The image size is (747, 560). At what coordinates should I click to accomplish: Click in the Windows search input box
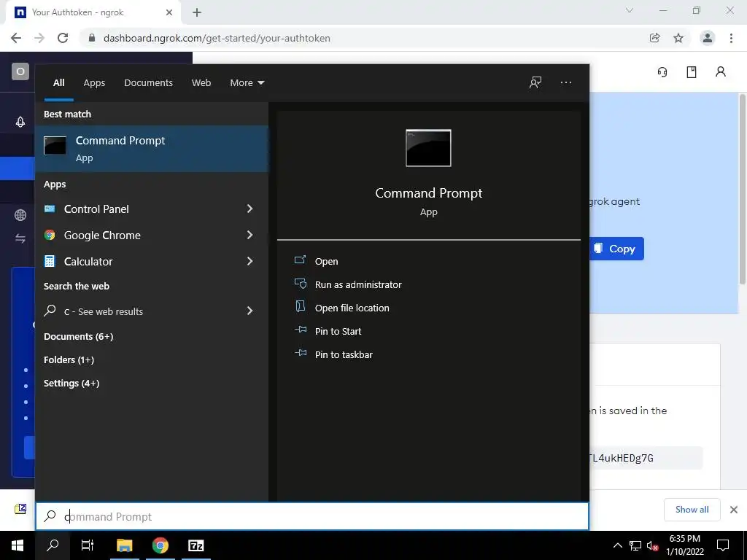click(312, 516)
